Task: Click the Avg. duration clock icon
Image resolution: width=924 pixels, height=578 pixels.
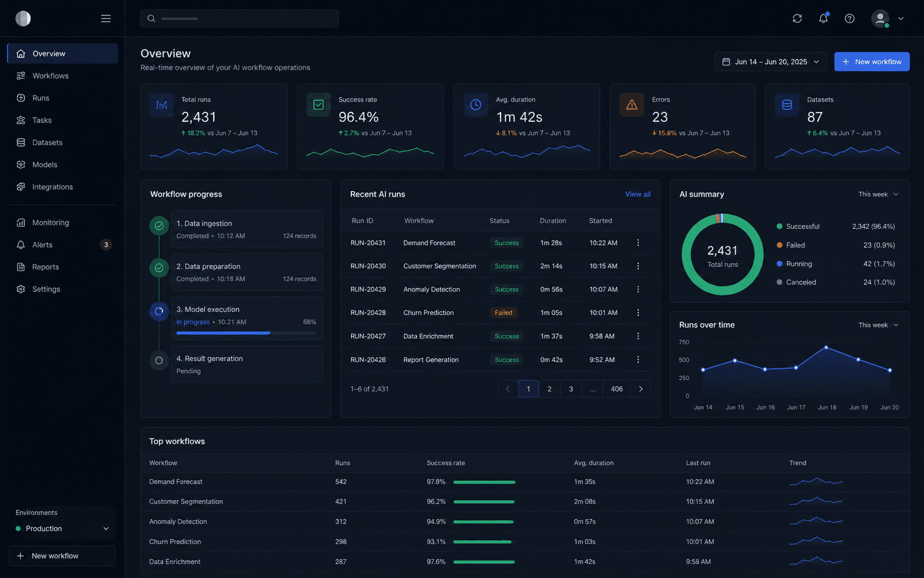Action: (x=475, y=105)
